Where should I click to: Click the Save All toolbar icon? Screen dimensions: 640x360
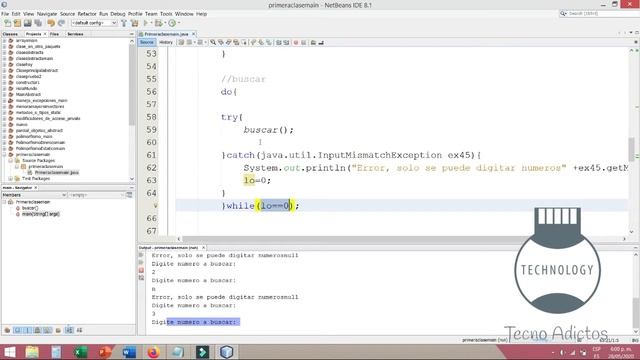[38, 23]
